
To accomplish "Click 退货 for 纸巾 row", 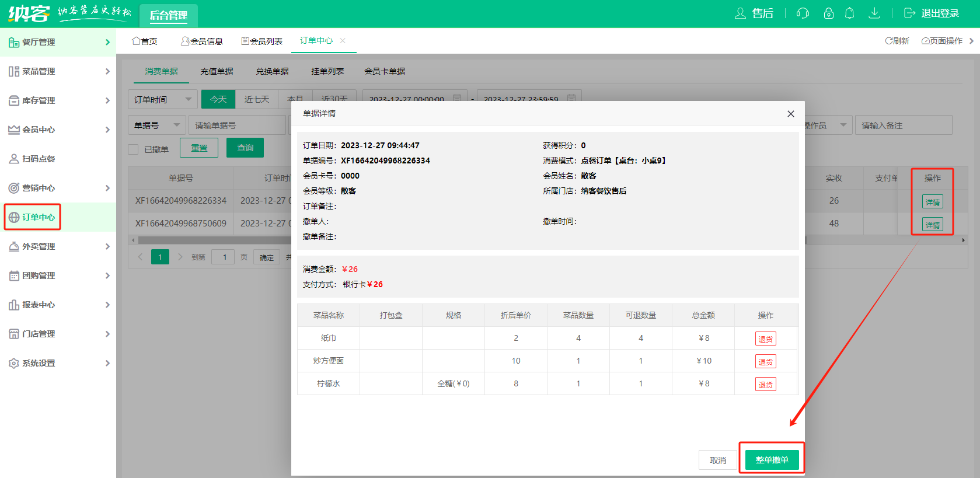I will [x=766, y=339].
